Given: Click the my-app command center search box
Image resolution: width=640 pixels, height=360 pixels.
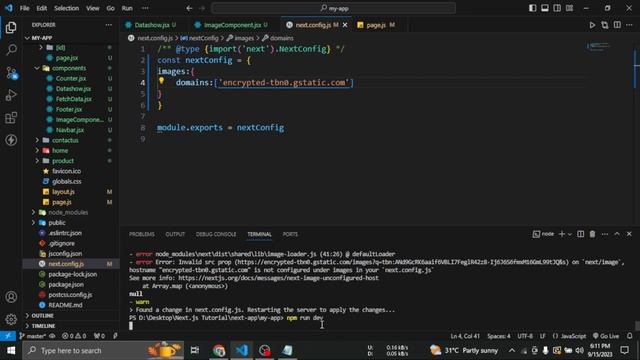Looking at the screenshot, I should click(333, 8).
